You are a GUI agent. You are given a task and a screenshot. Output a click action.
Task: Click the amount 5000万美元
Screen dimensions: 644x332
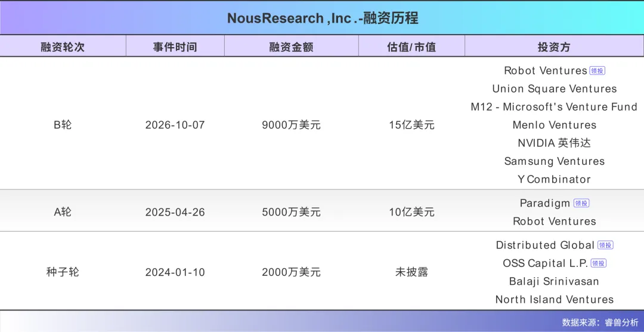291,213
